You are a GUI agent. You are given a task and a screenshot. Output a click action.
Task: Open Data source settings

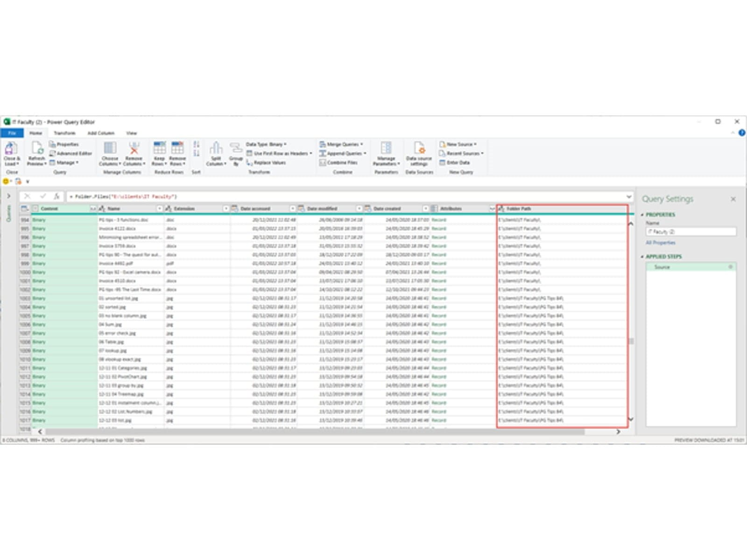tap(419, 149)
